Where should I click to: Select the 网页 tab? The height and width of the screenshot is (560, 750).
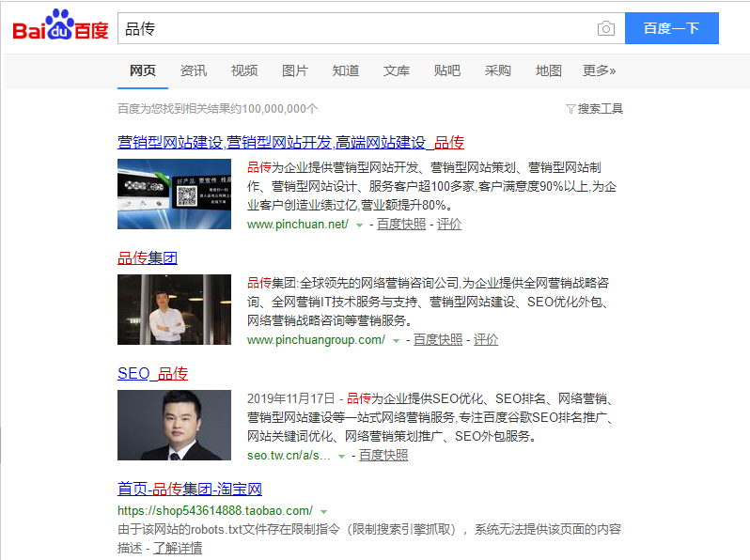point(143,70)
